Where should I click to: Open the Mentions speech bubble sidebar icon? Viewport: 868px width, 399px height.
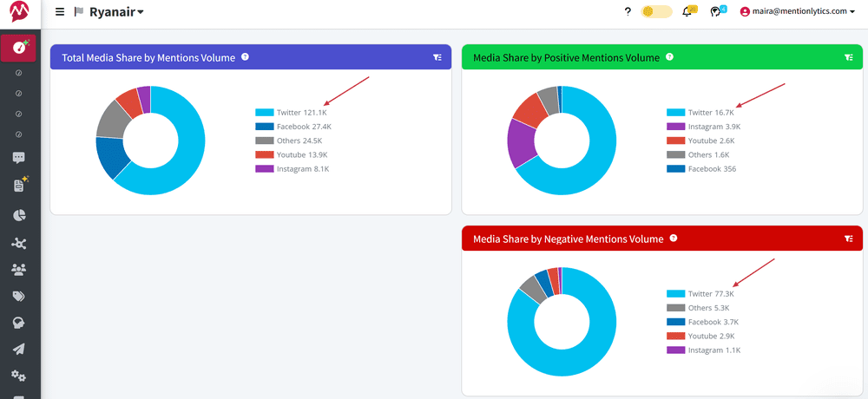point(19,158)
